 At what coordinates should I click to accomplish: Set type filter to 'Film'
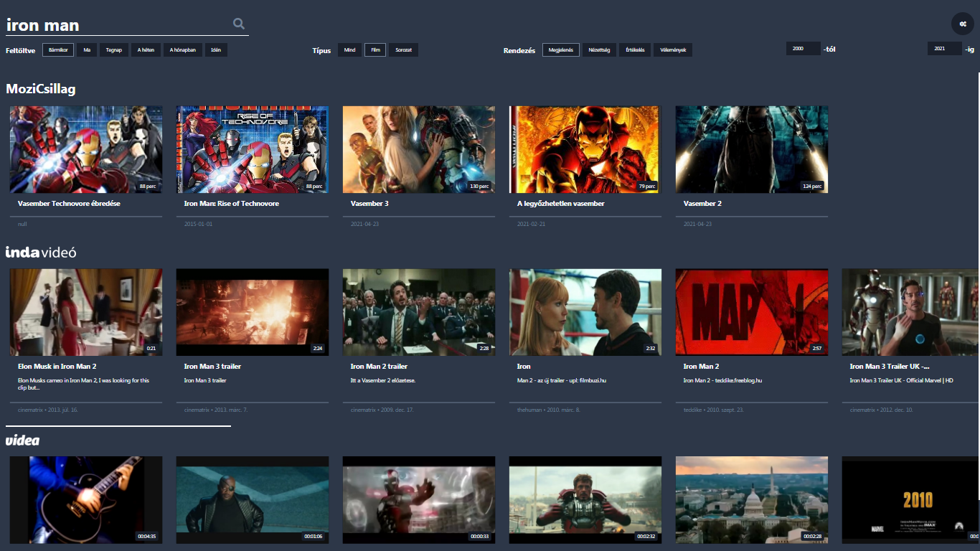click(375, 50)
